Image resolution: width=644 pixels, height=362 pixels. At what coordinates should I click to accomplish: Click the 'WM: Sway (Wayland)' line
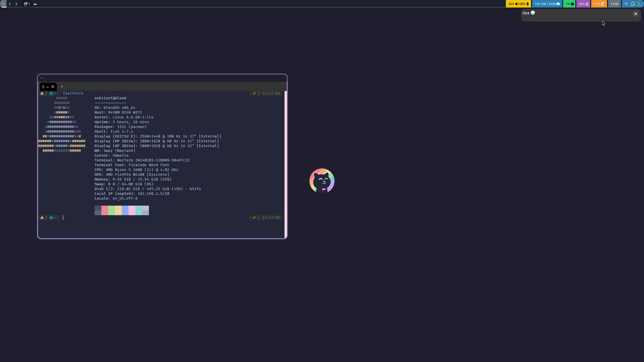click(x=115, y=151)
